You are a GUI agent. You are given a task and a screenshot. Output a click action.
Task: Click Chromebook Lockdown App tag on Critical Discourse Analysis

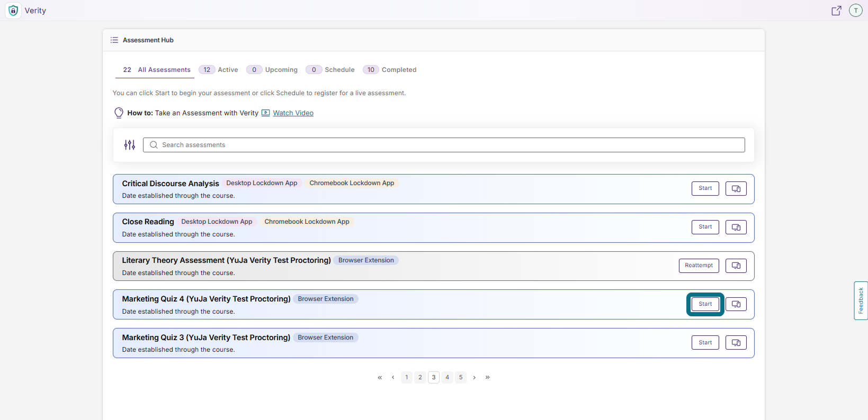pyautogui.click(x=352, y=183)
